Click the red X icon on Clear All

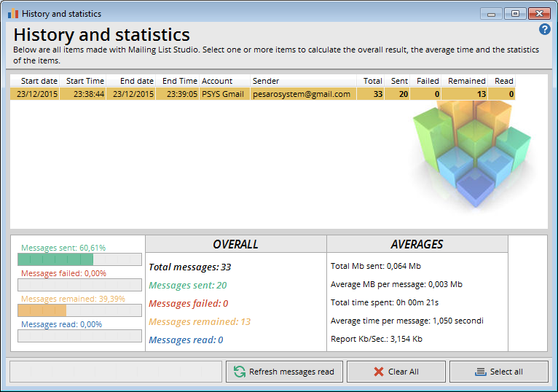pyautogui.click(x=378, y=372)
